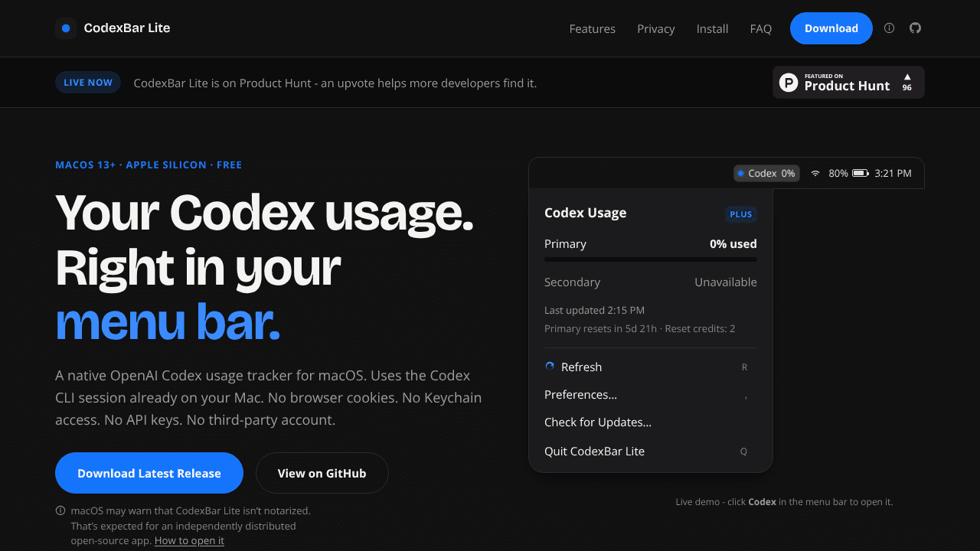Click the Wi-Fi icon in demo menu bar
This screenshot has height=551, width=980.
(815, 174)
